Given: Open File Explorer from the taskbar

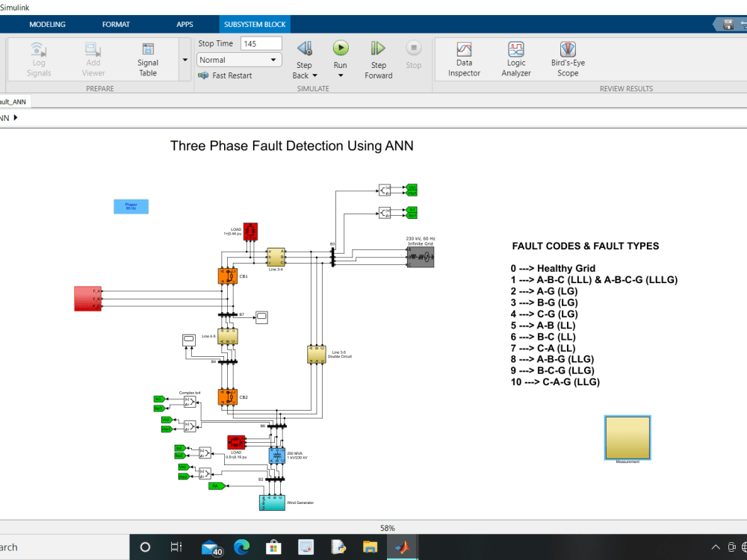Looking at the screenshot, I should [x=371, y=547].
